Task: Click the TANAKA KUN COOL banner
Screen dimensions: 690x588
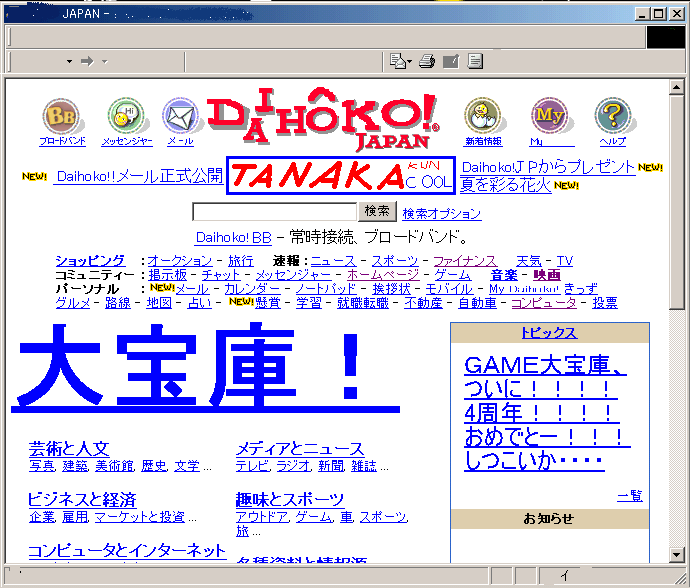Action: coord(341,176)
